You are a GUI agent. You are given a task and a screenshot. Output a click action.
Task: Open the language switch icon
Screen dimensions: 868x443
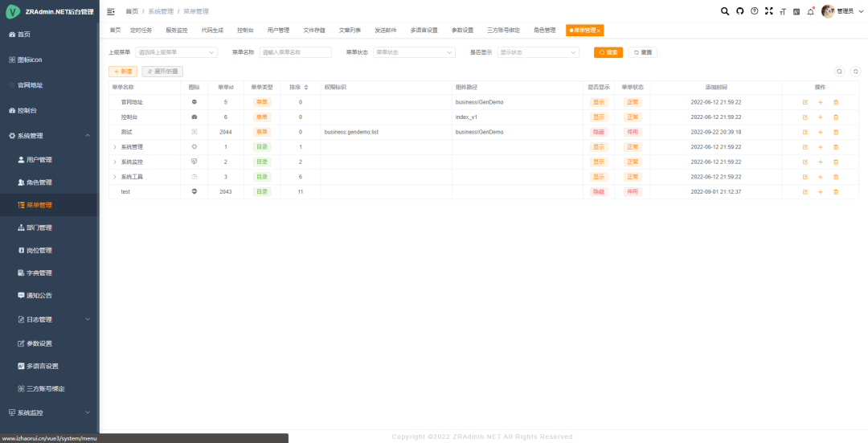click(796, 11)
